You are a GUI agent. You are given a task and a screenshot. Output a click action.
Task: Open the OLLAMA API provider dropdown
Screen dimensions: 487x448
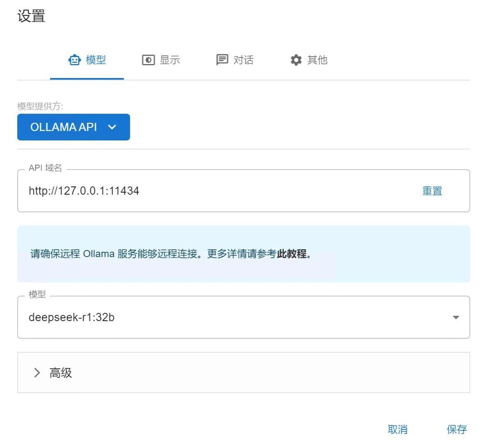pyautogui.click(x=74, y=127)
